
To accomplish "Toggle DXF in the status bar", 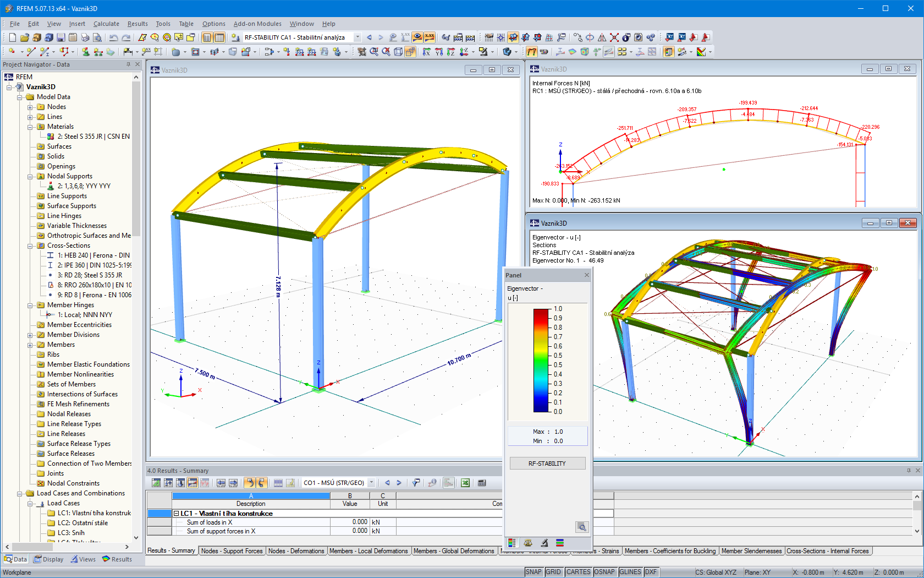I will [651, 572].
